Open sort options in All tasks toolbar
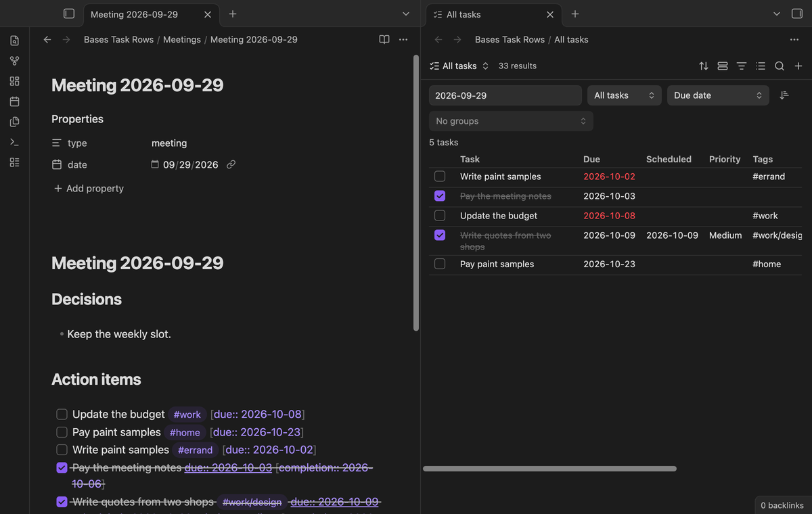This screenshot has width=812, height=514. coord(704,66)
